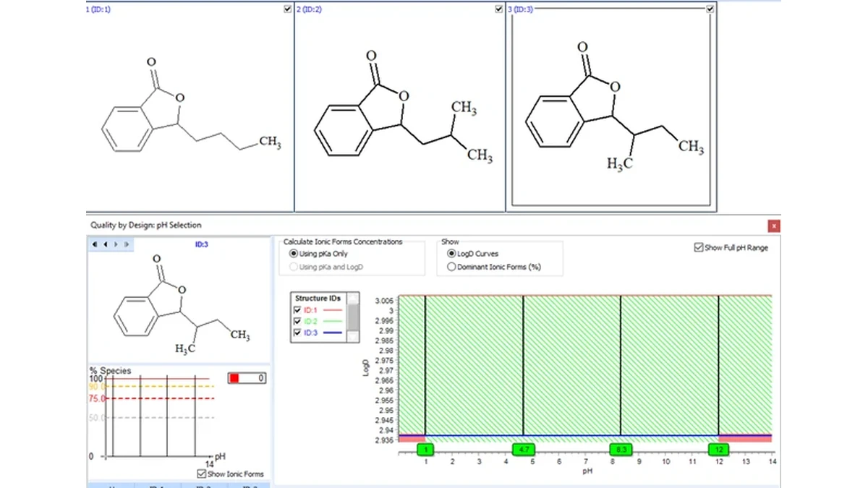Click the pH 1 marker handle
The height and width of the screenshot is (488, 868).
point(425,450)
